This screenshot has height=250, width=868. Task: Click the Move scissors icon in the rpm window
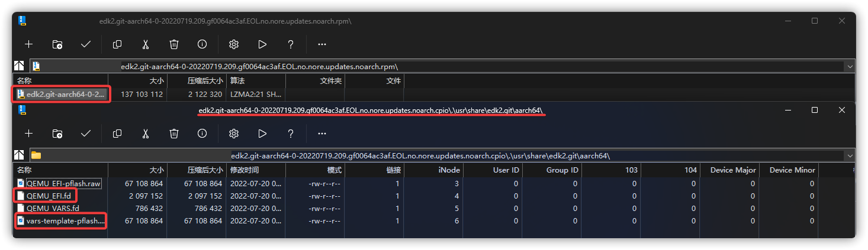[146, 44]
